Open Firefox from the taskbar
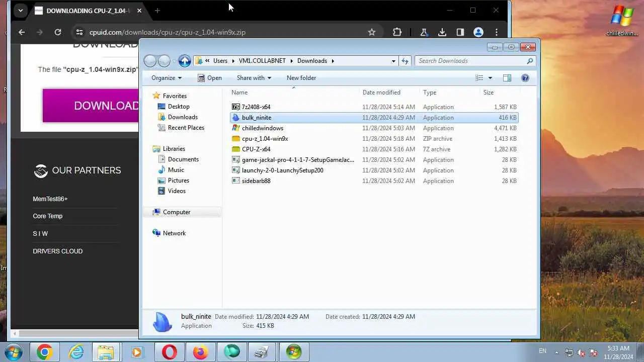The image size is (644, 362). [201, 352]
